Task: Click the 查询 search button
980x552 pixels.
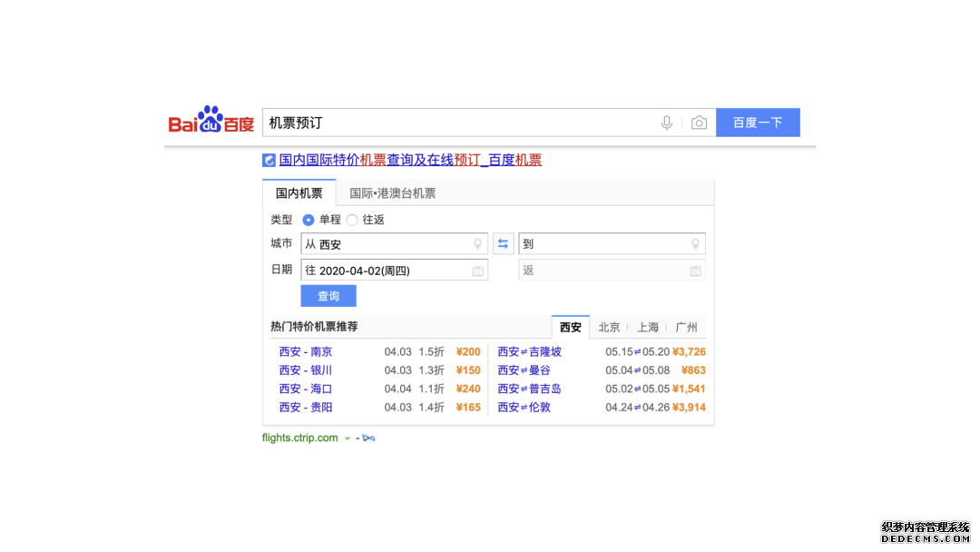Action: [328, 295]
